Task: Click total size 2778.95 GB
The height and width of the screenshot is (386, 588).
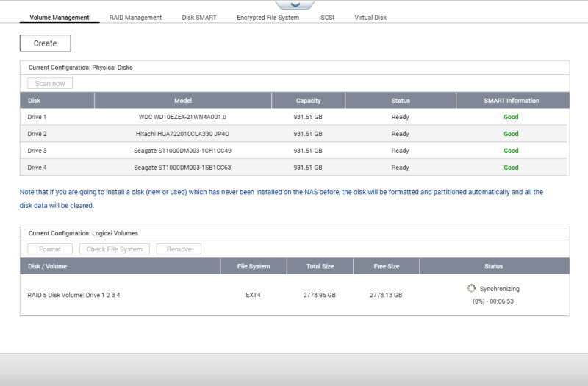Action: 320,295
